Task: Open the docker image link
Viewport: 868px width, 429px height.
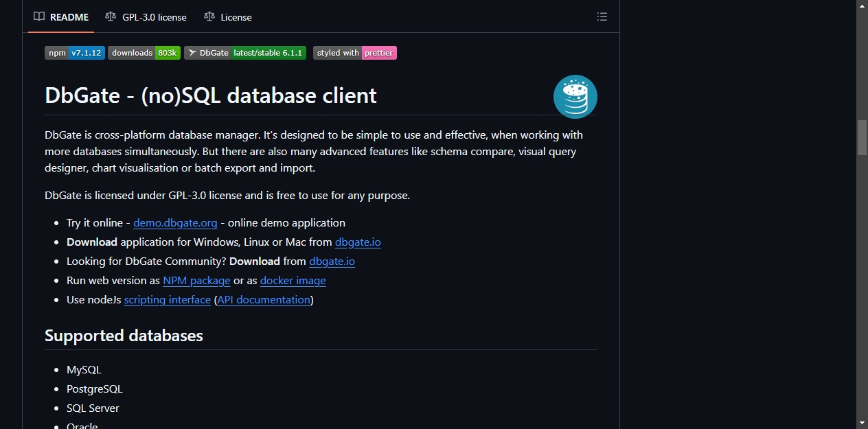Action: (293, 281)
